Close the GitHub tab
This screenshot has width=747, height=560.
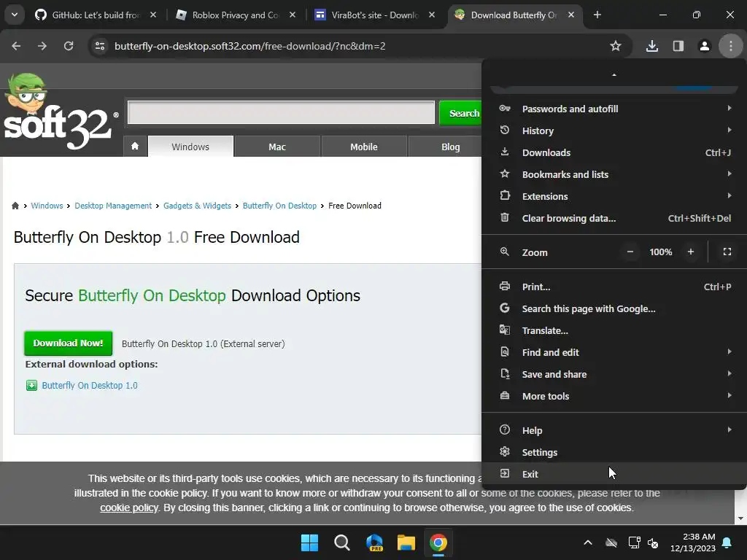coord(153,15)
